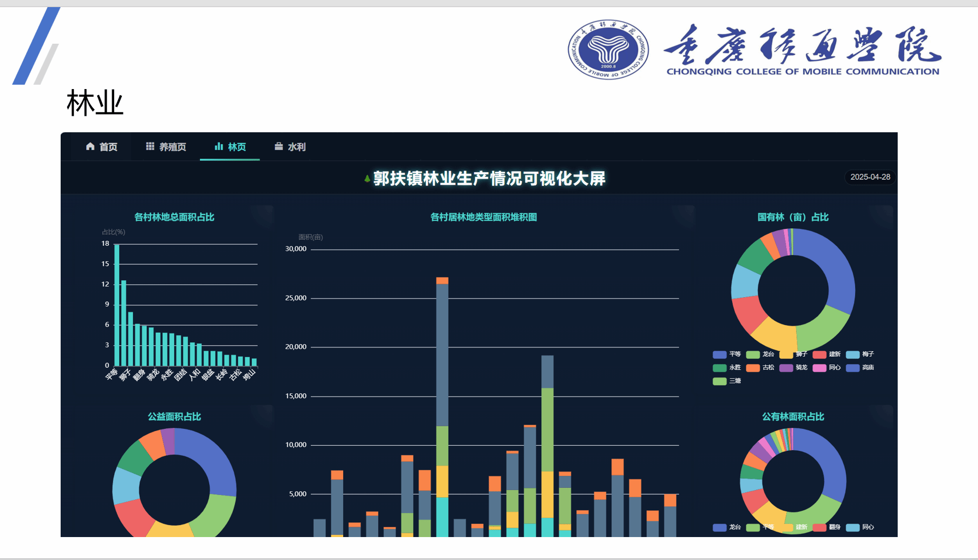Click the bar chart icon beside 林页

pyautogui.click(x=219, y=146)
